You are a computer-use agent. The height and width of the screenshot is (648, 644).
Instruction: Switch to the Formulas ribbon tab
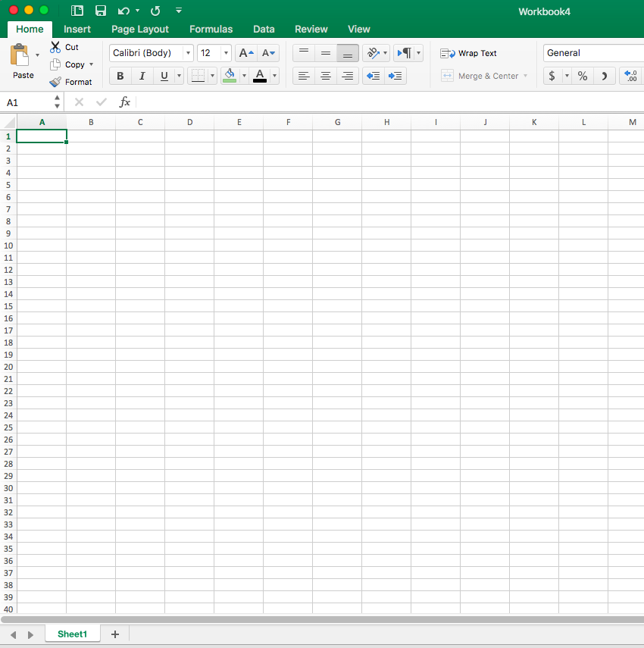211,29
